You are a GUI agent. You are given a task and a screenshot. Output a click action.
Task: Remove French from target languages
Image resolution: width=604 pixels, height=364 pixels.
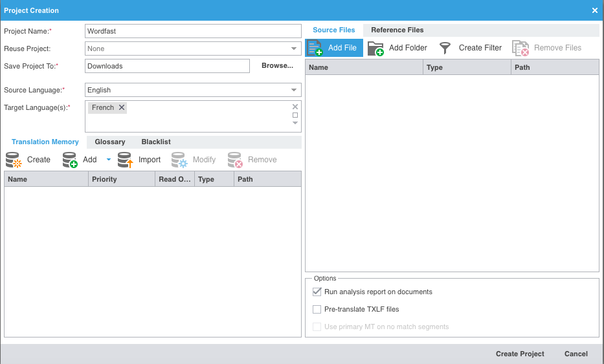click(121, 108)
